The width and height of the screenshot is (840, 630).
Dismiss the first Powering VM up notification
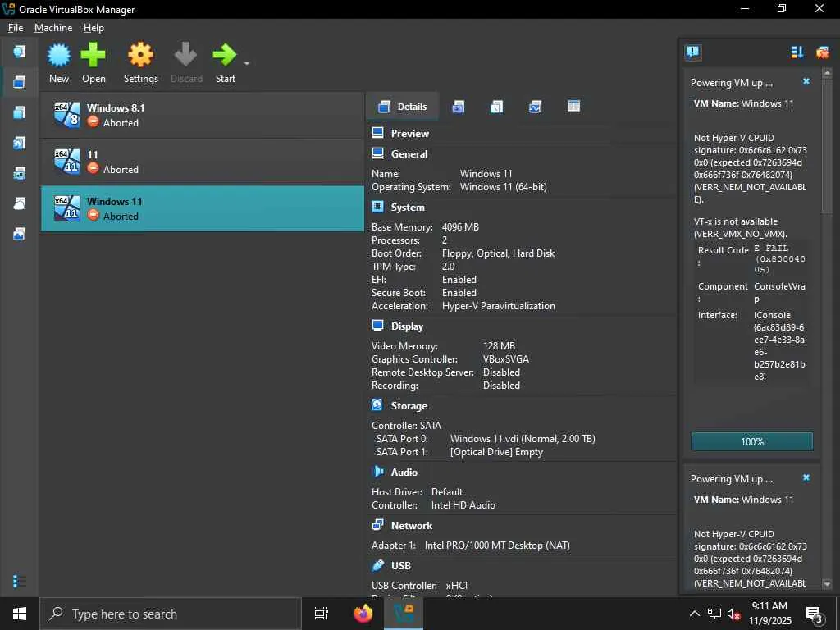point(806,81)
